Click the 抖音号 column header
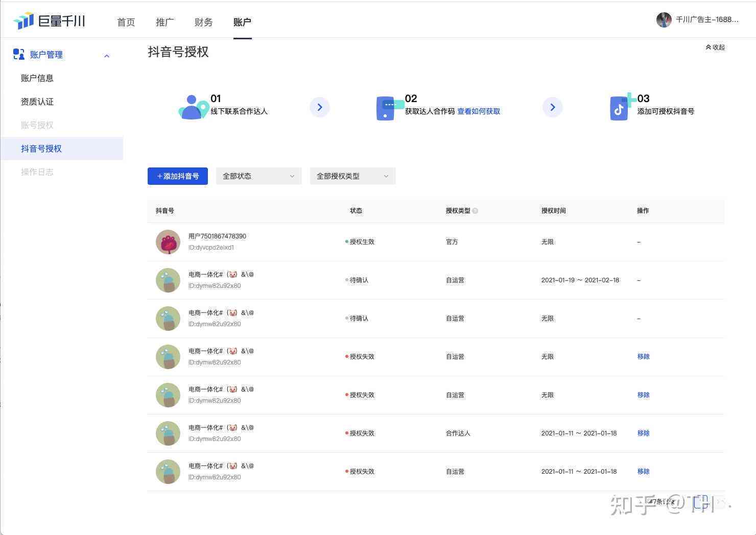The image size is (756, 535). click(165, 211)
